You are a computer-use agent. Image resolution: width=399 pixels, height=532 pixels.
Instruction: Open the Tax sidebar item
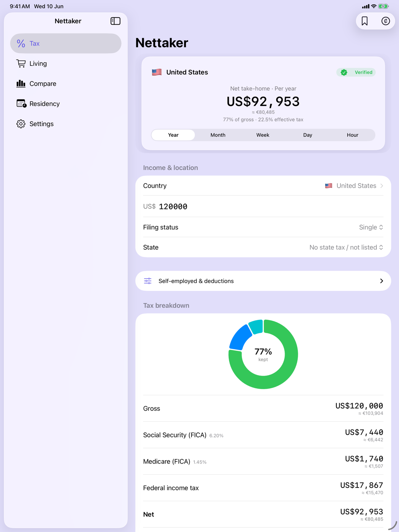(x=66, y=43)
